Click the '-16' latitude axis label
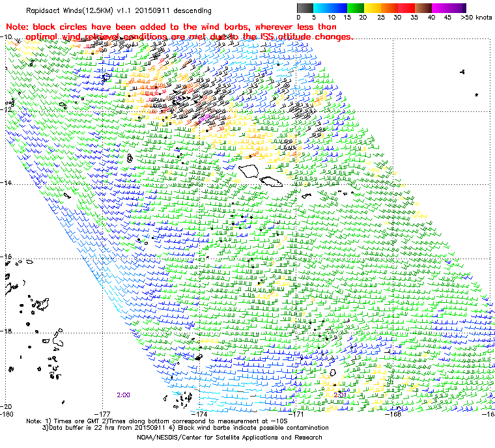 coord(6,257)
